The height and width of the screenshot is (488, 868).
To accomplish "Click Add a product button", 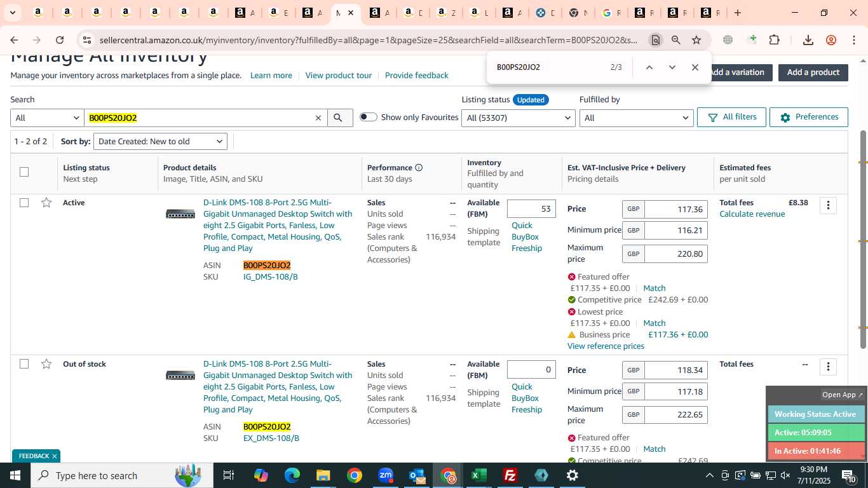I will 813,72.
